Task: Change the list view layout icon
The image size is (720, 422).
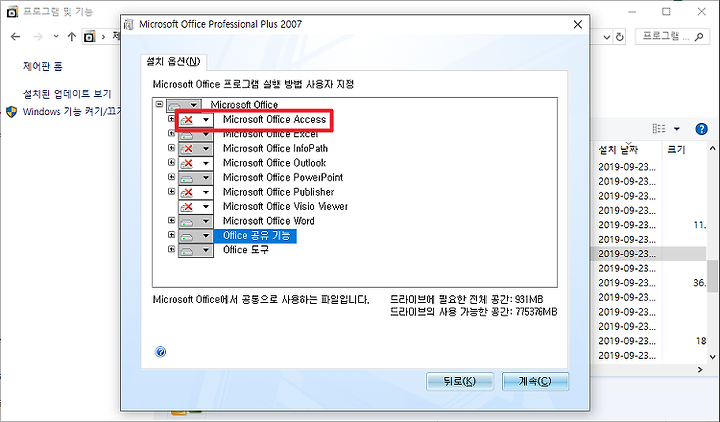Action: coord(658,129)
